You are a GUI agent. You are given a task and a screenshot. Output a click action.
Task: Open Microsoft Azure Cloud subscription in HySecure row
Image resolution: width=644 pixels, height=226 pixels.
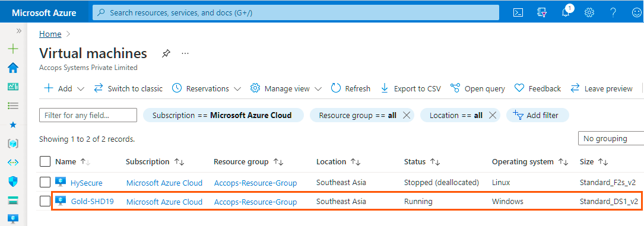point(164,183)
